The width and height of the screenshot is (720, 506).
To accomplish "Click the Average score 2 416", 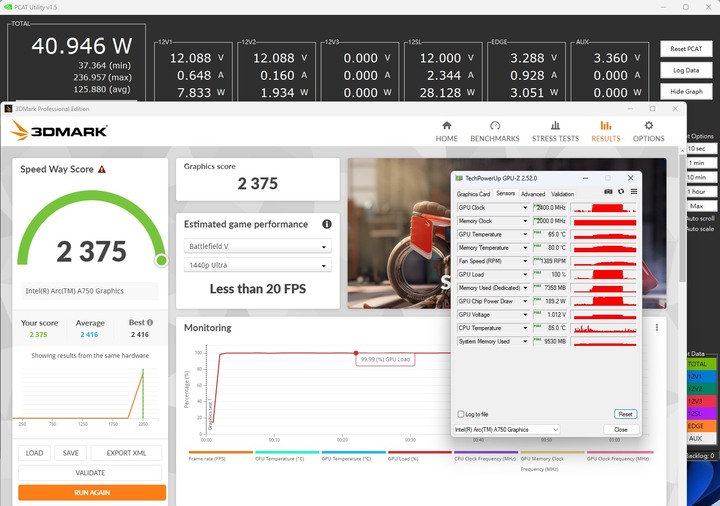I will (89, 334).
